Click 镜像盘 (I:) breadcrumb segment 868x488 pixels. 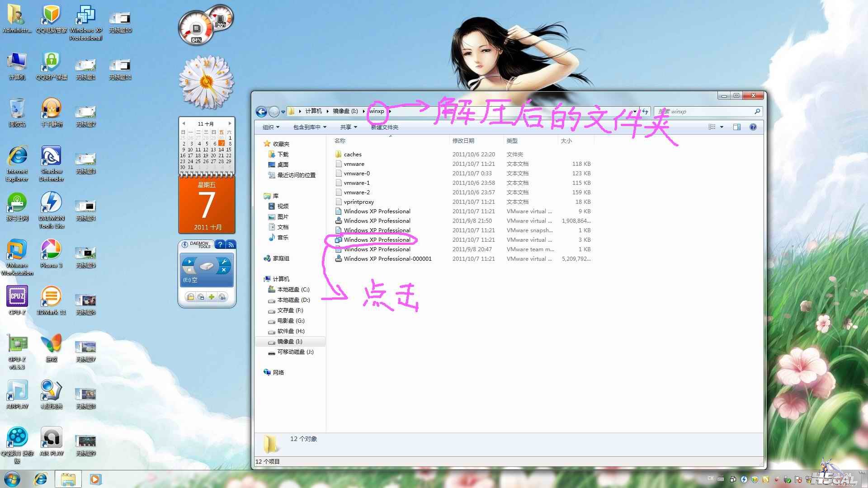pyautogui.click(x=345, y=111)
